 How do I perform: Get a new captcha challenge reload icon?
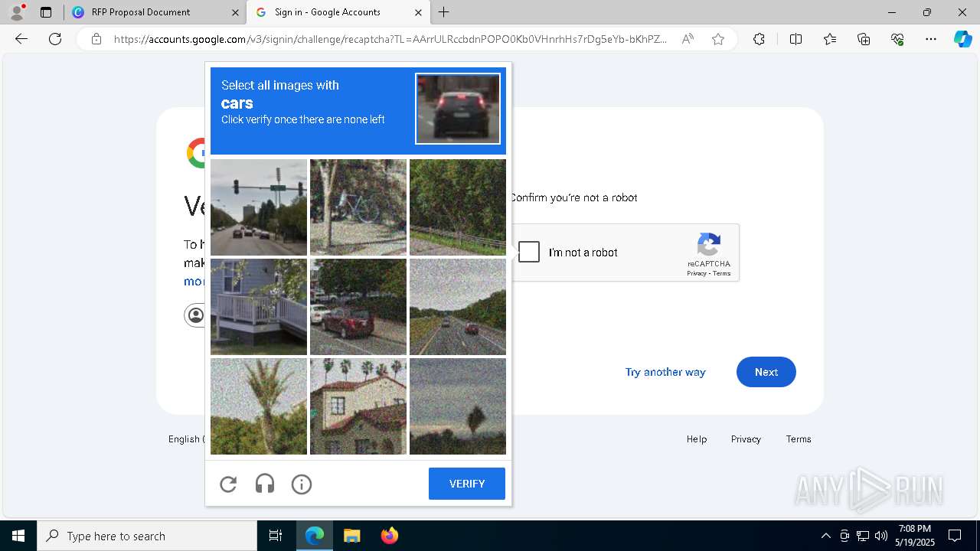[228, 484]
